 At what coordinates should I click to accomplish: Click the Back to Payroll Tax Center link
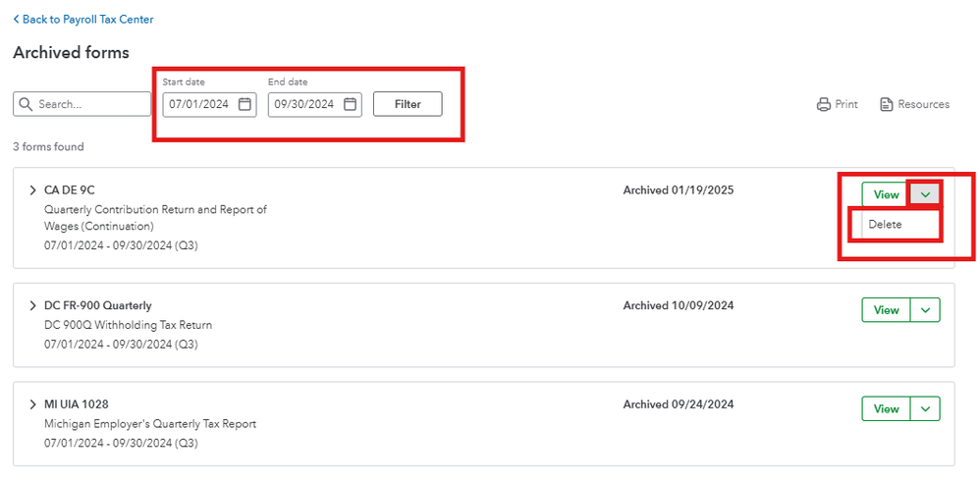pos(82,20)
